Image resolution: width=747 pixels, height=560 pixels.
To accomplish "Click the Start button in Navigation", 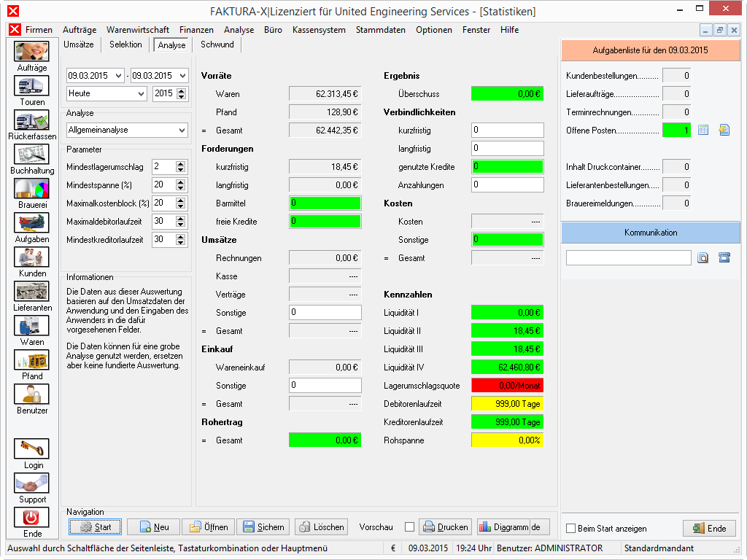I will [96, 527].
